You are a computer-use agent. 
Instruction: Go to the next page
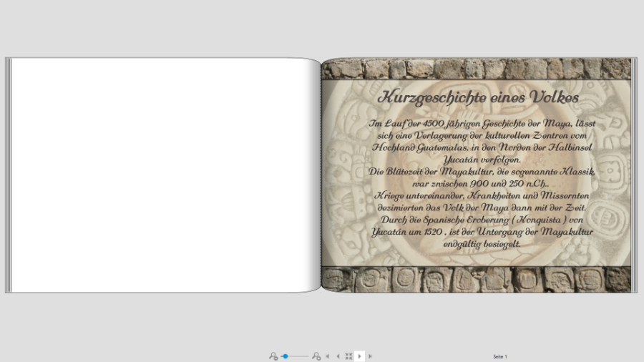tap(359, 356)
